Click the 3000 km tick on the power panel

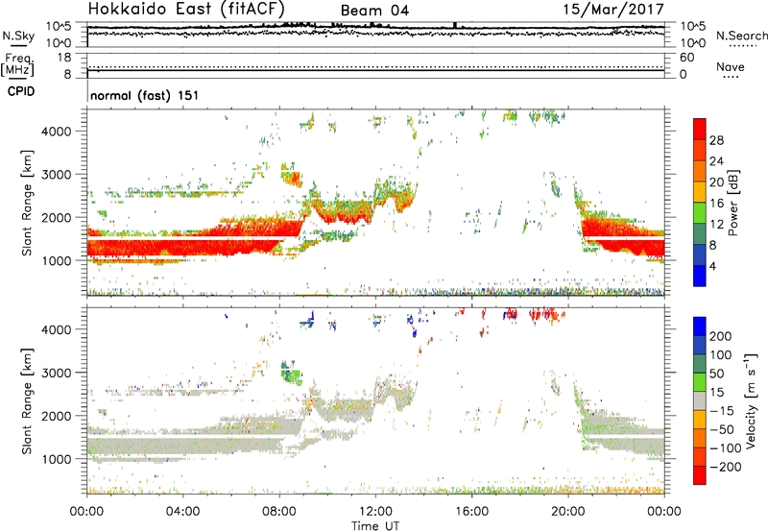(x=57, y=175)
